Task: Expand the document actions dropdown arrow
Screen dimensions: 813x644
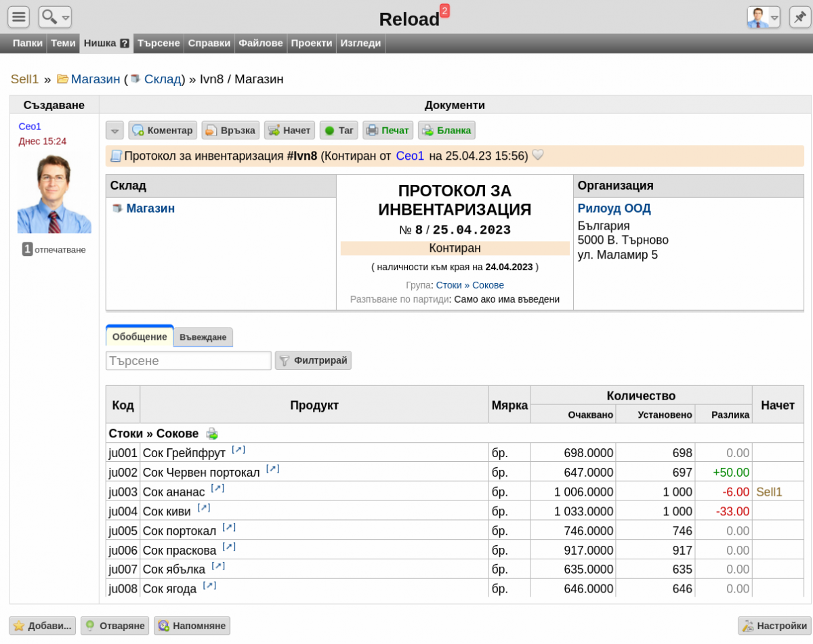Action: (114, 130)
